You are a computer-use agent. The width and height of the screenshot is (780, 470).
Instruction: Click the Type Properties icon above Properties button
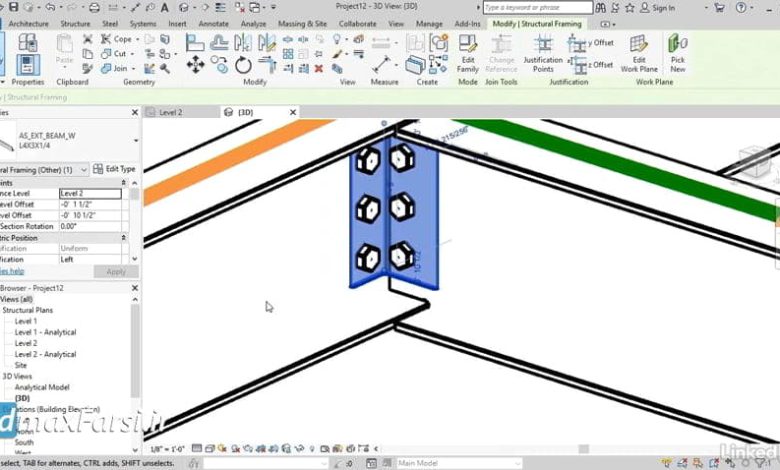coord(28,43)
